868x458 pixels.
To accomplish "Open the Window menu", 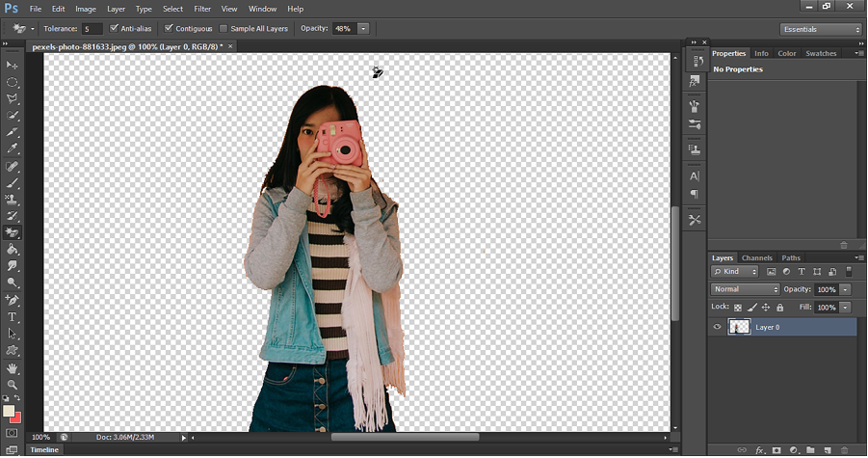I will point(262,9).
